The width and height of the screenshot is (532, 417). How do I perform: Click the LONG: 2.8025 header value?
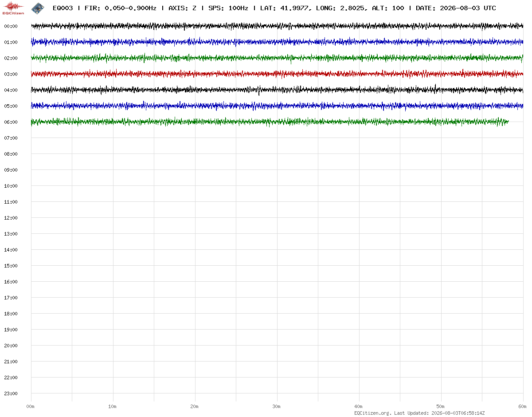click(x=341, y=8)
